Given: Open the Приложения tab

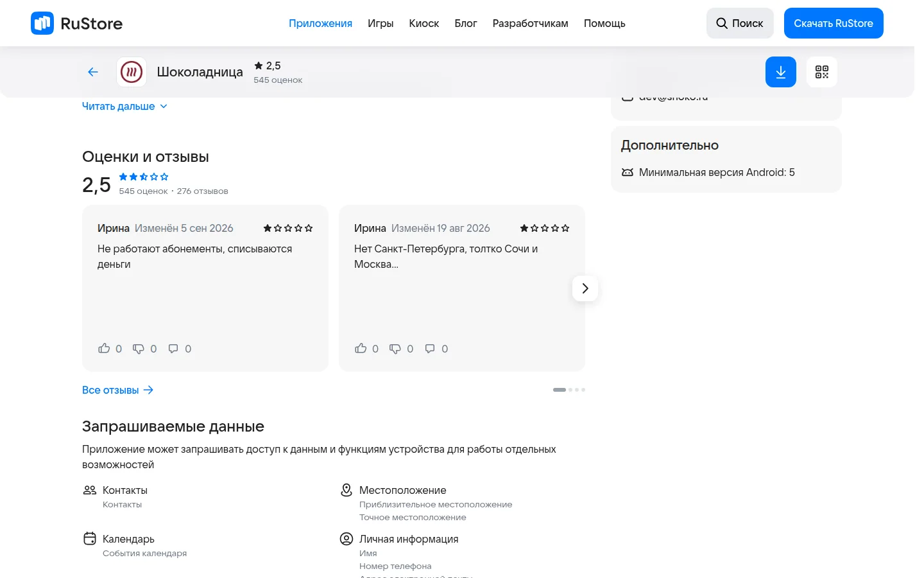Looking at the screenshot, I should (x=320, y=23).
